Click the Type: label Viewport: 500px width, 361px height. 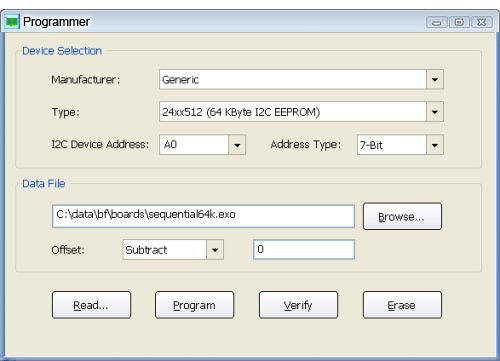65,112
